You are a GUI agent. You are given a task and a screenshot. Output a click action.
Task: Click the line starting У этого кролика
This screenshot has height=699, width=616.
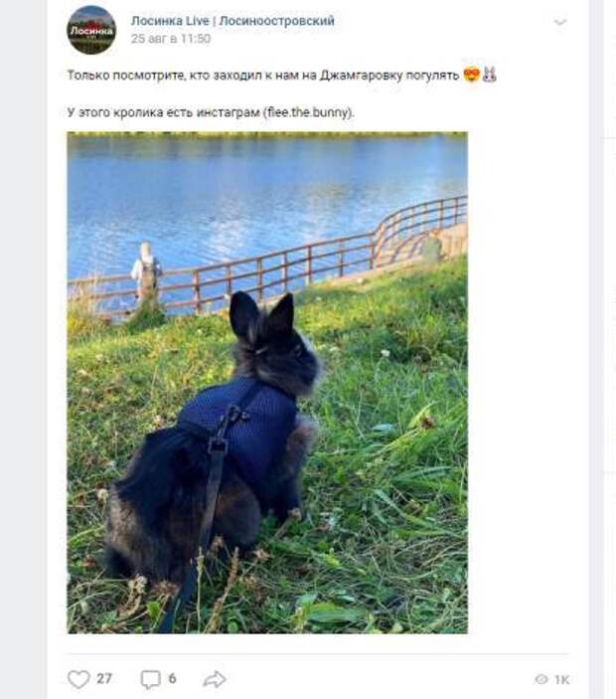(211, 112)
